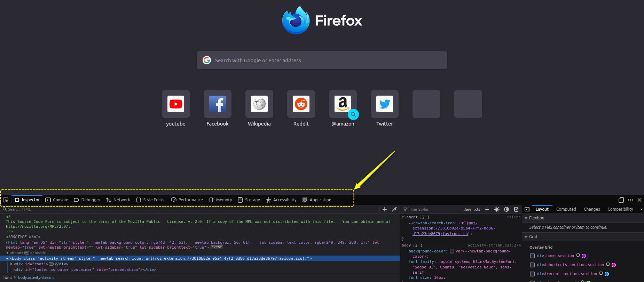The height and width of the screenshot is (282, 644).
Task: Expand the head element node
Action: click(8, 253)
